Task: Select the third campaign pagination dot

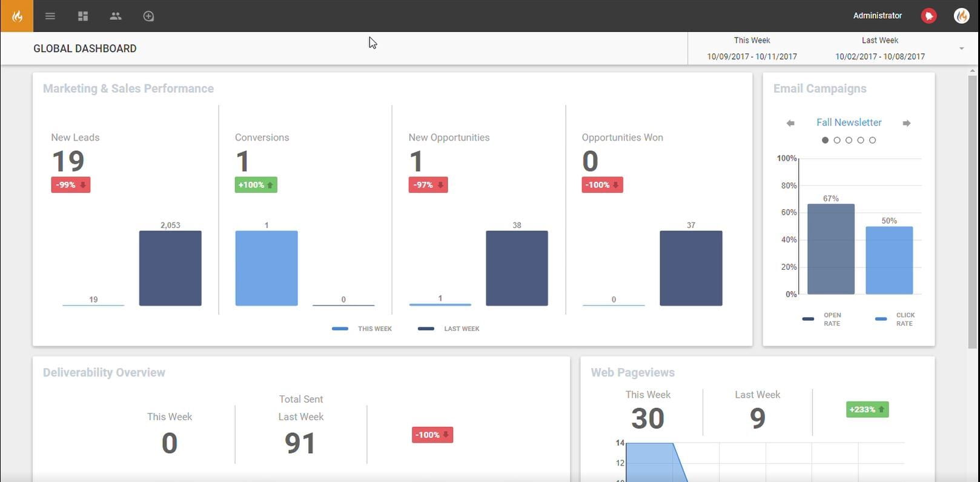Action: pos(849,140)
